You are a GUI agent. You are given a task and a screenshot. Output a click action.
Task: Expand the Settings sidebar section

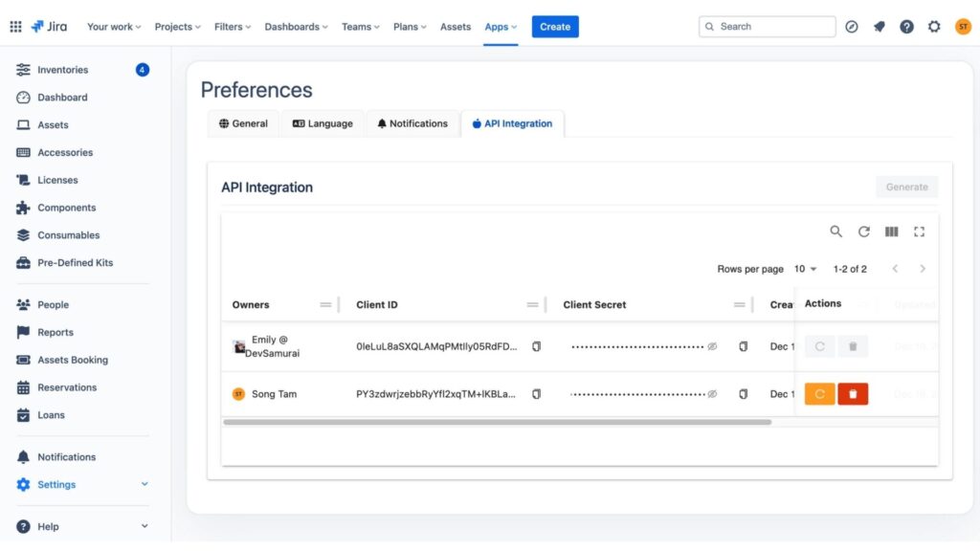[x=145, y=485]
